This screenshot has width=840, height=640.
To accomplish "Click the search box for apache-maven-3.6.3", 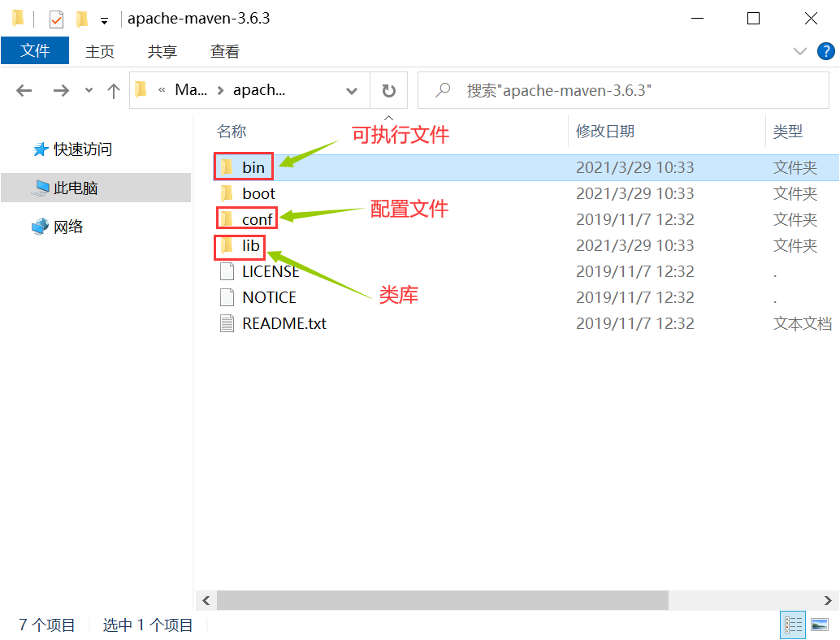I will click(x=623, y=90).
